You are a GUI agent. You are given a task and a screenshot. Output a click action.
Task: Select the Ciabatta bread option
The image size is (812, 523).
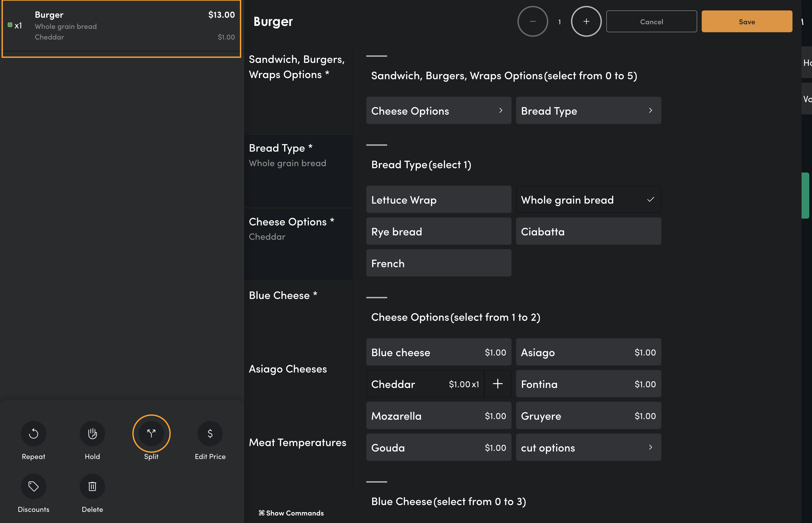588,231
